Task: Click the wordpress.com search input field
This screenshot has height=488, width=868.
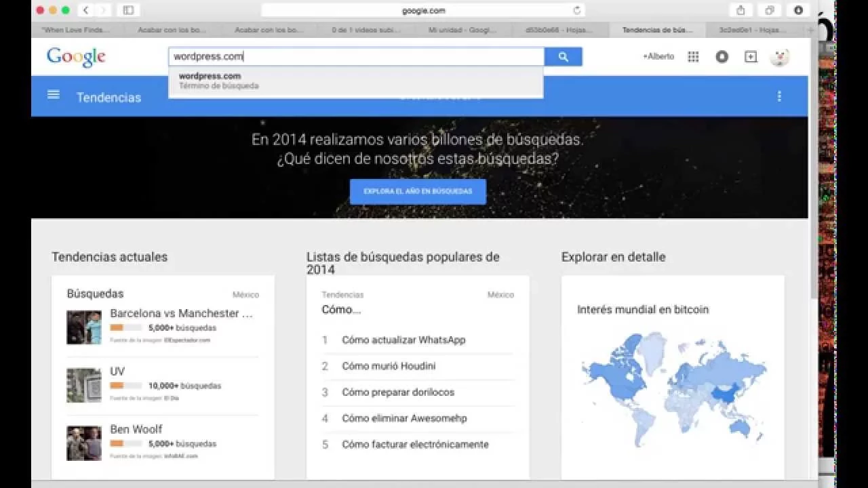Action: point(357,57)
